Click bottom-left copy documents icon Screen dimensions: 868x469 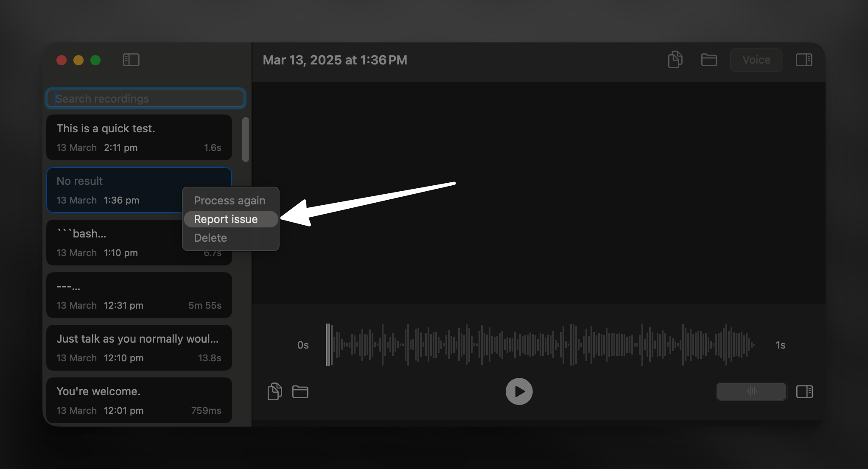click(x=274, y=391)
